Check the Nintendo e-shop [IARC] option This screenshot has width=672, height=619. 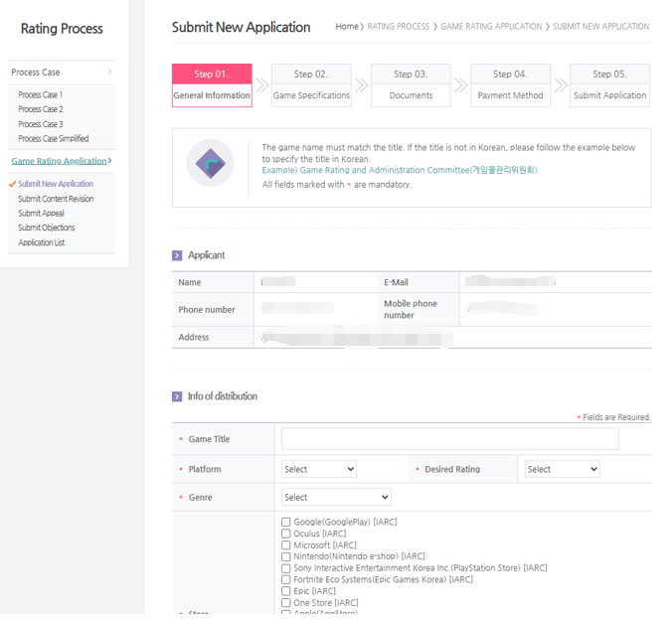pos(286,556)
